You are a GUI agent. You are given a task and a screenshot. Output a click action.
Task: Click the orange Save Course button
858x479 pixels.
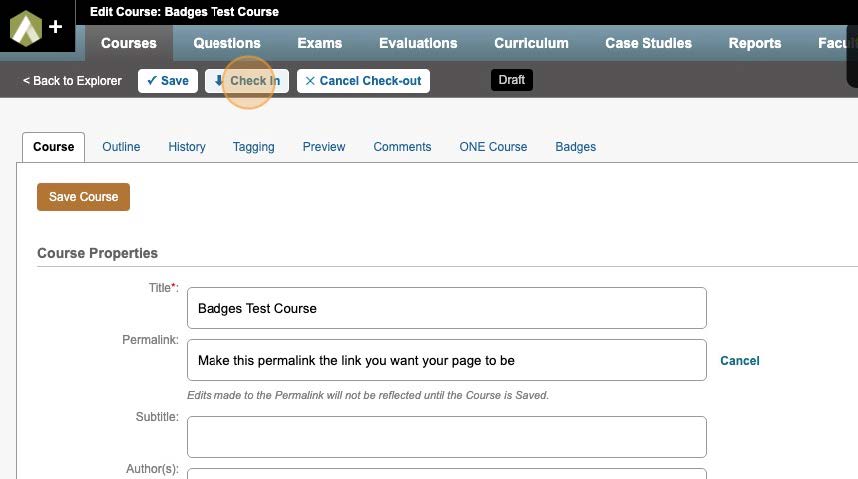point(83,197)
